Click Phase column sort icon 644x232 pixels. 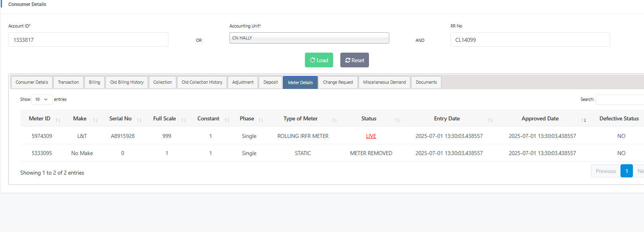(261, 120)
